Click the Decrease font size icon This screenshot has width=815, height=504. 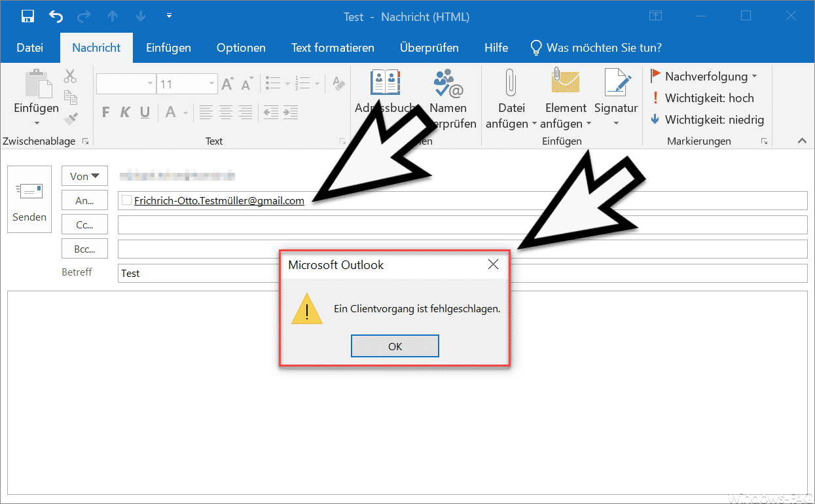247,84
